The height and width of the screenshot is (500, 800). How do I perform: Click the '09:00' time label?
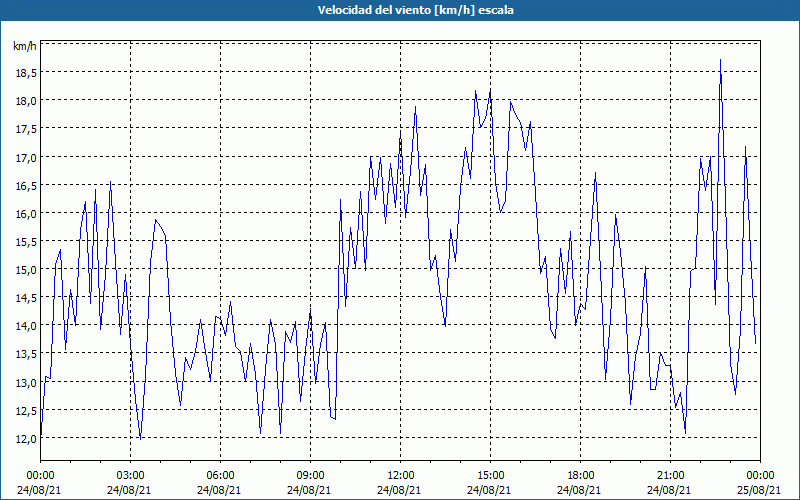(310, 476)
